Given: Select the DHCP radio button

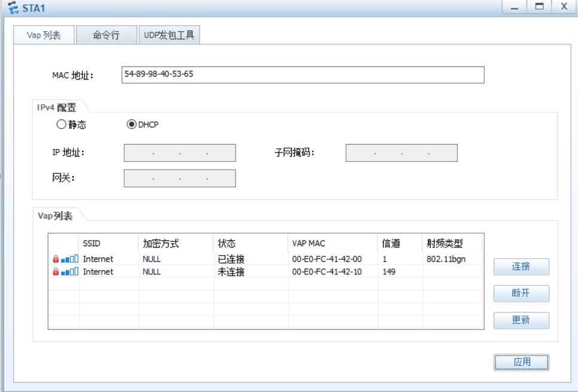Looking at the screenshot, I should click(x=131, y=124).
